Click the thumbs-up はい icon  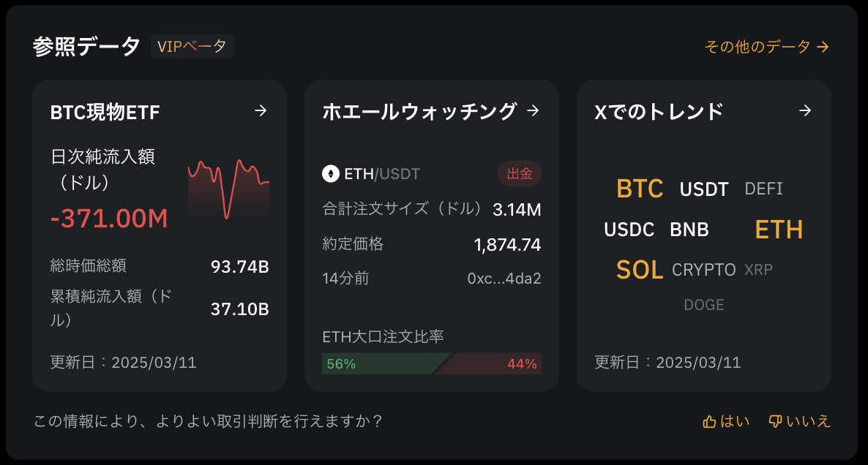click(709, 422)
